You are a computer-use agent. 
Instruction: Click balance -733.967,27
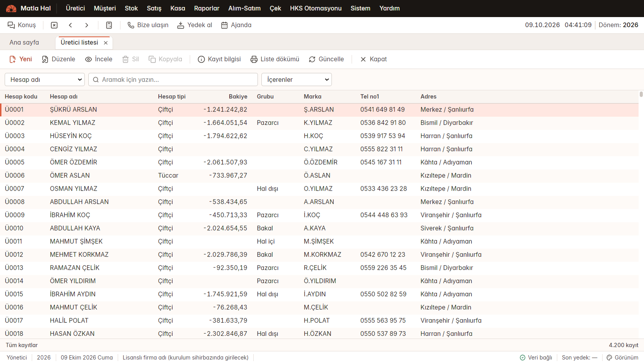[228, 175]
